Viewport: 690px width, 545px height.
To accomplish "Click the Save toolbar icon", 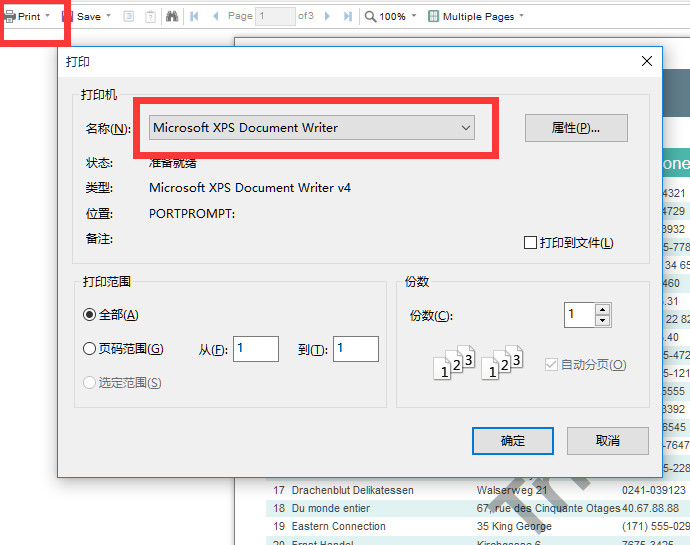I will (x=68, y=17).
